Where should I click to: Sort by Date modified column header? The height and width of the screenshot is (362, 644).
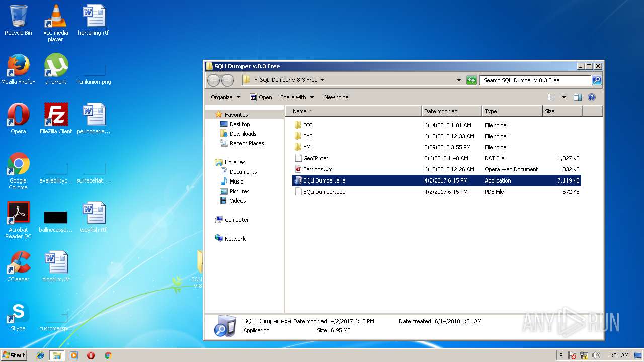pyautogui.click(x=452, y=111)
